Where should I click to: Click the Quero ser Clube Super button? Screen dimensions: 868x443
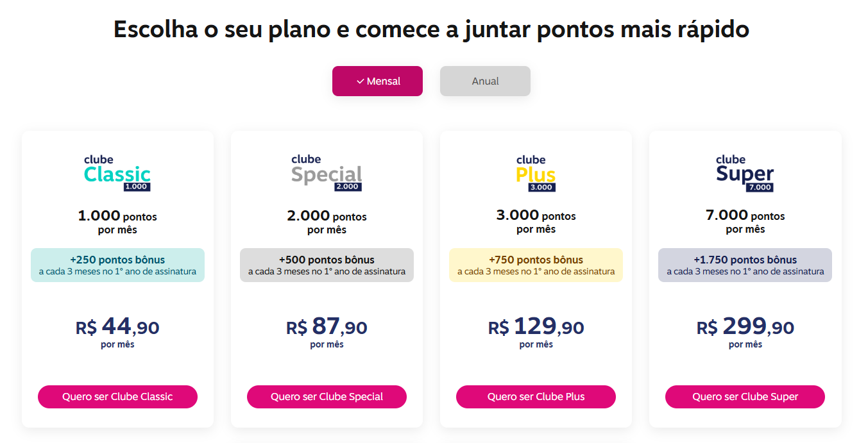(x=744, y=397)
